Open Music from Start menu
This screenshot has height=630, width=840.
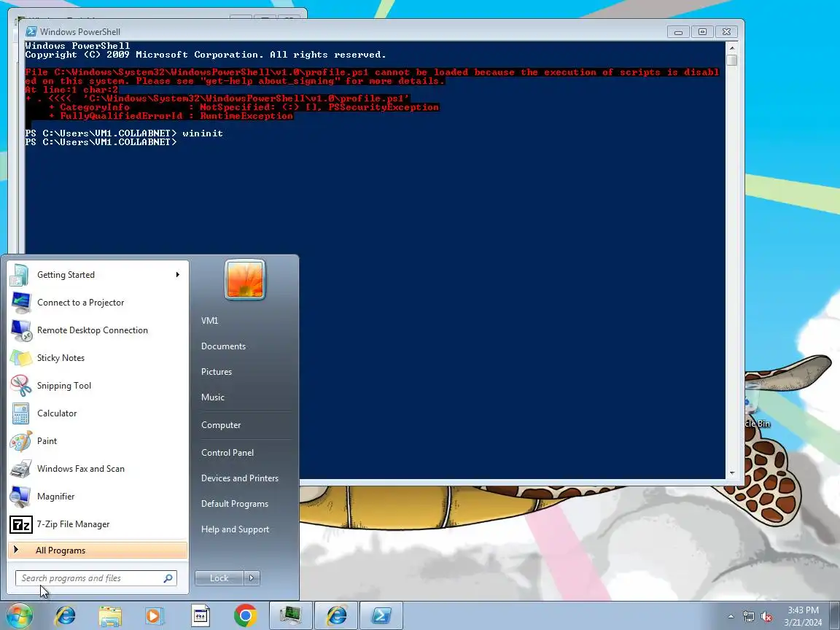213,397
